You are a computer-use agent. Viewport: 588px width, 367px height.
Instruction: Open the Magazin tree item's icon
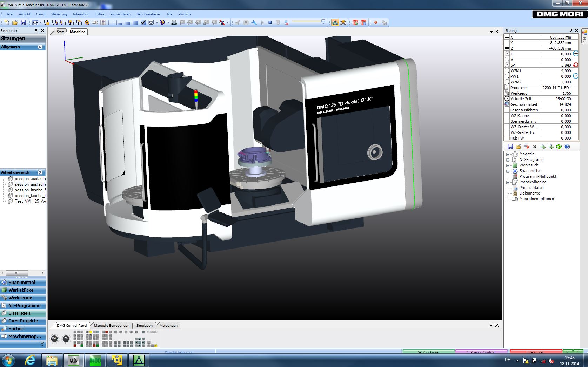click(514, 154)
